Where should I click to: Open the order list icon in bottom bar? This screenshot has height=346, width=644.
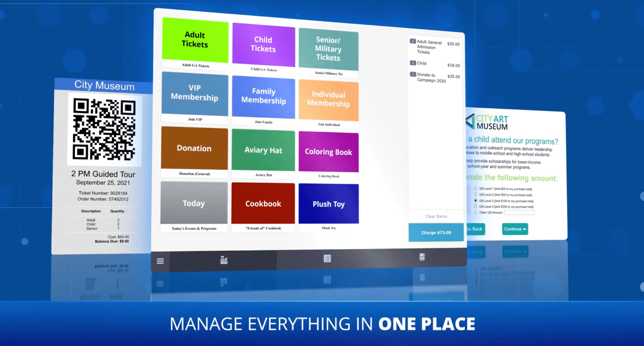click(x=327, y=258)
